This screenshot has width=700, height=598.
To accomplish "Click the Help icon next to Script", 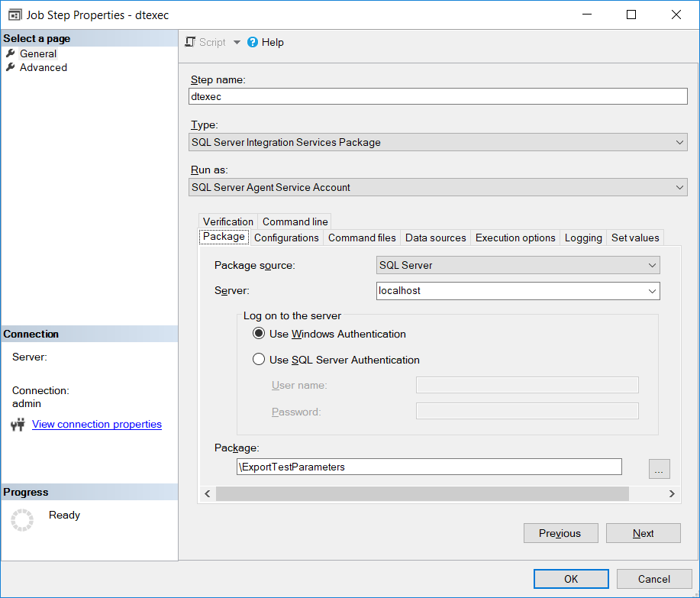I will coord(252,42).
